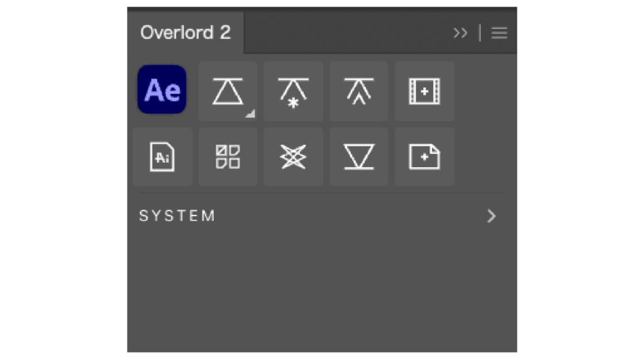Open the panel hamburger menu
This screenshot has width=644, height=362.
click(x=499, y=33)
